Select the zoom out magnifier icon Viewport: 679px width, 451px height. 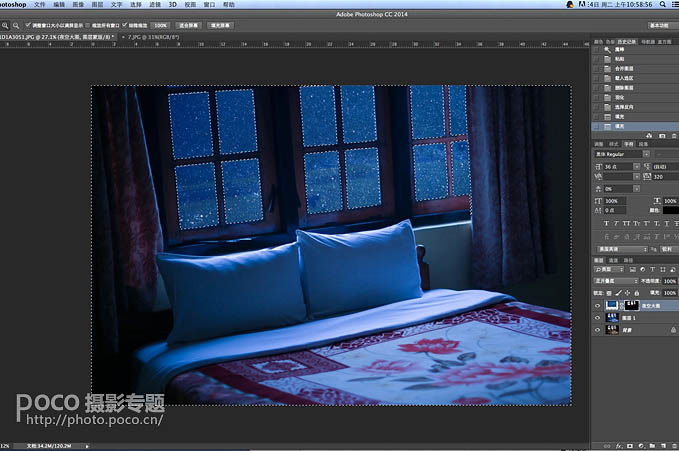[16, 26]
